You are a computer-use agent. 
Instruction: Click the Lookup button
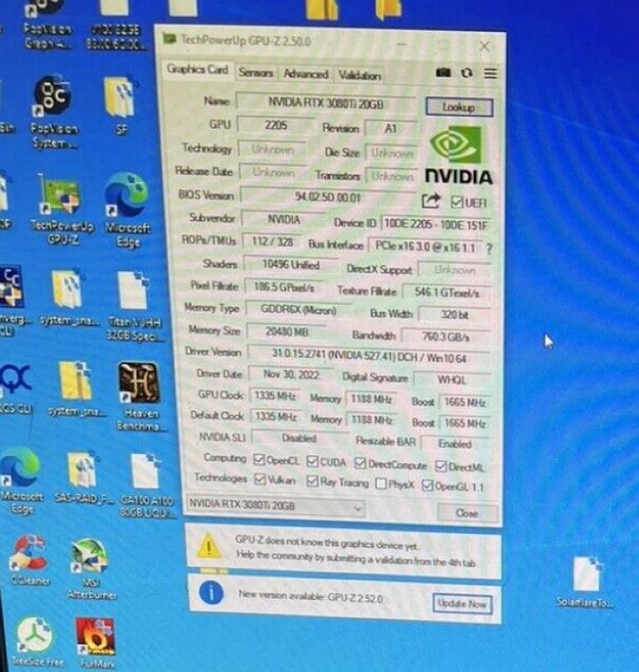point(458,107)
